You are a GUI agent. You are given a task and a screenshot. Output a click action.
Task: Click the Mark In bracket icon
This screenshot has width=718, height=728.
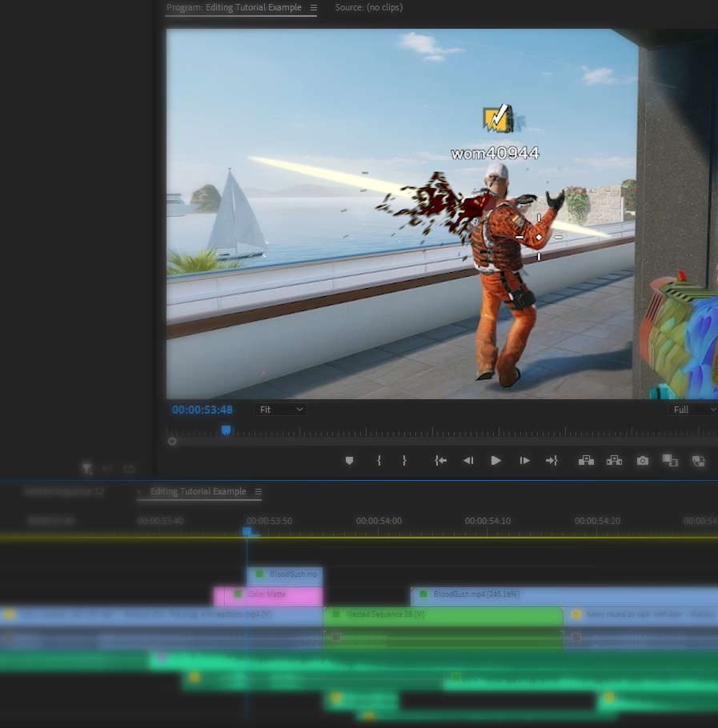pos(379,461)
